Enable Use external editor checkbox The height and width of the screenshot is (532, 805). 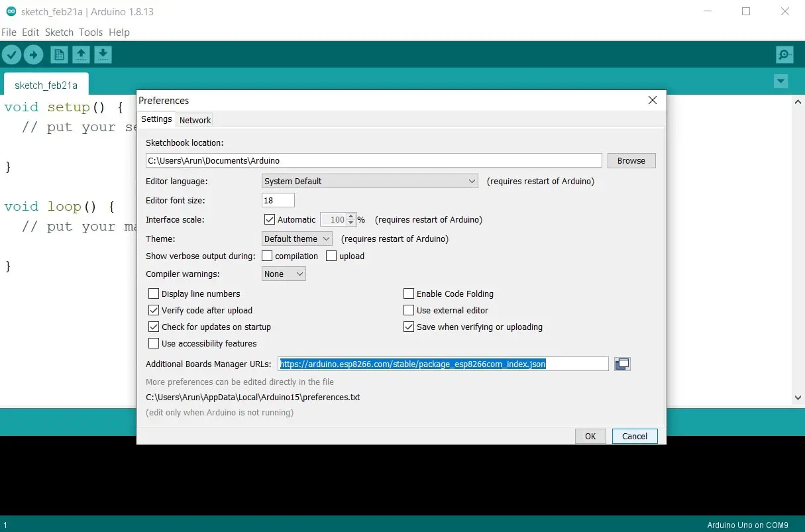409,310
